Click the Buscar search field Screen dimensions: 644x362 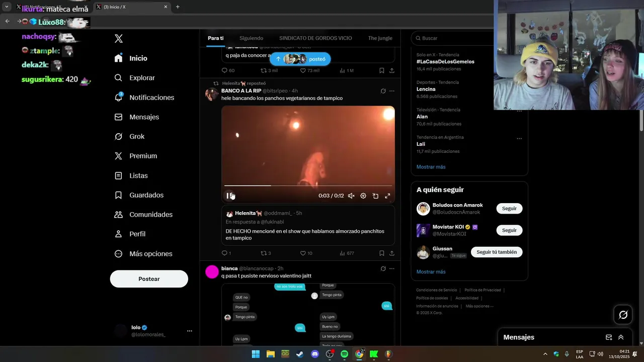click(x=453, y=38)
